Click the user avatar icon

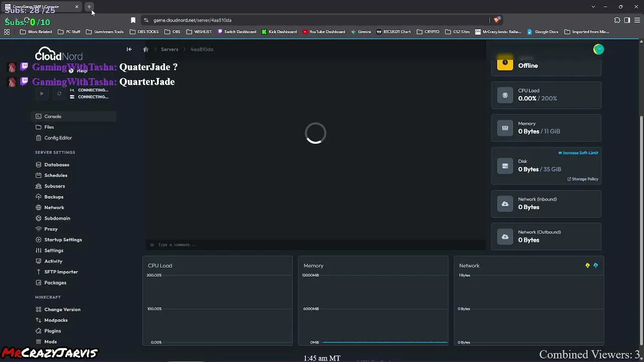(598, 49)
